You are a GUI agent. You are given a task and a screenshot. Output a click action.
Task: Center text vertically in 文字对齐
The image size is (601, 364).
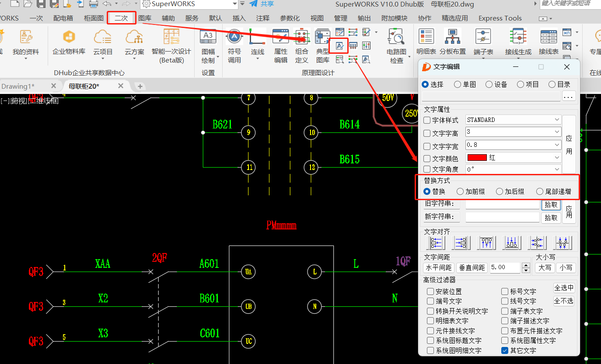563,243
